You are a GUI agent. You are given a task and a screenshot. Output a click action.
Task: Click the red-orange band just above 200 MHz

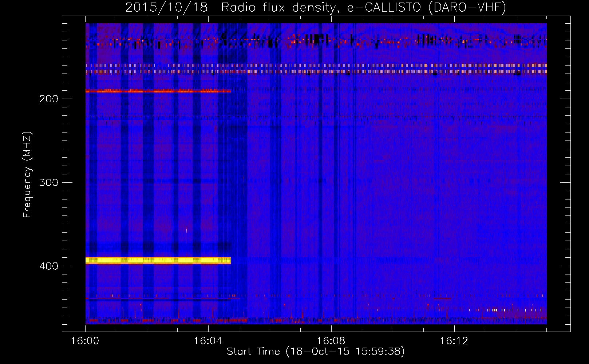[x=158, y=91]
